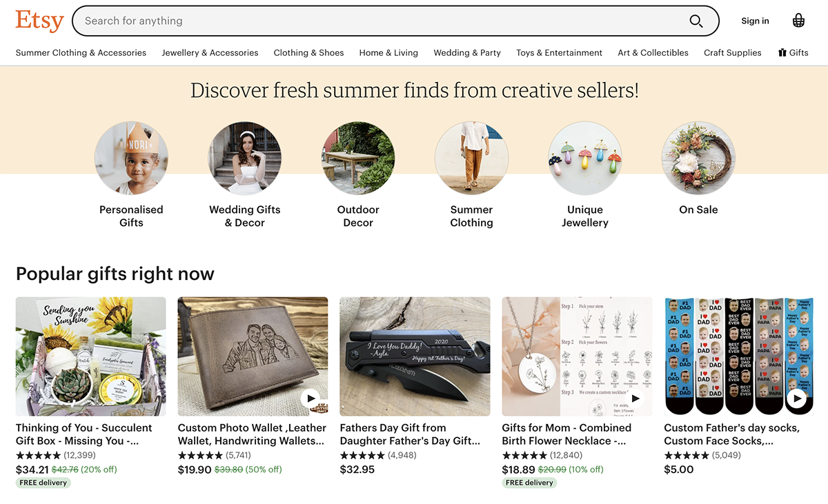This screenshot has width=828, height=504.
Task: Play the Custom Photo Wallet video
Action: pyautogui.click(x=310, y=398)
